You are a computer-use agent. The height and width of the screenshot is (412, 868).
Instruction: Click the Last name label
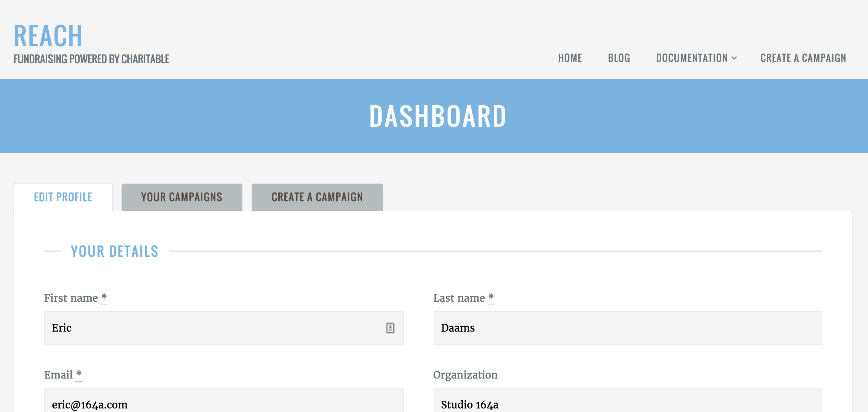pyautogui.click(x=463, y=298)
